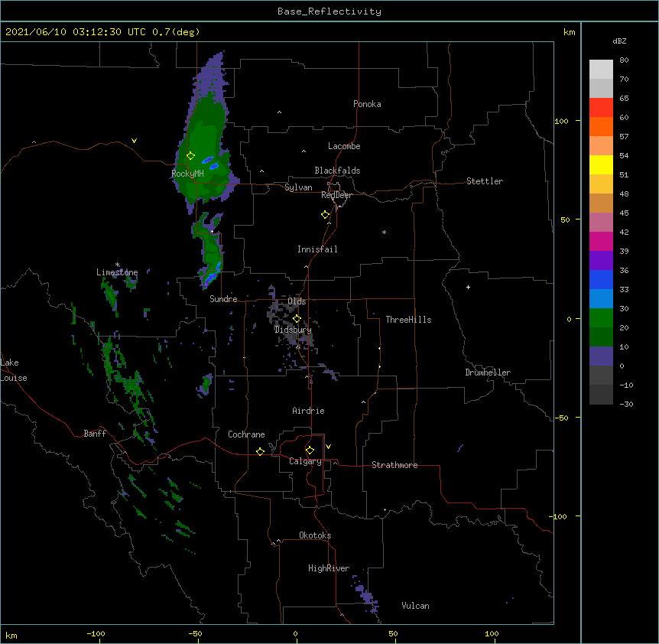Click the HighRiver label
This screenshot has width=659, height=644.
pos(329,568)
